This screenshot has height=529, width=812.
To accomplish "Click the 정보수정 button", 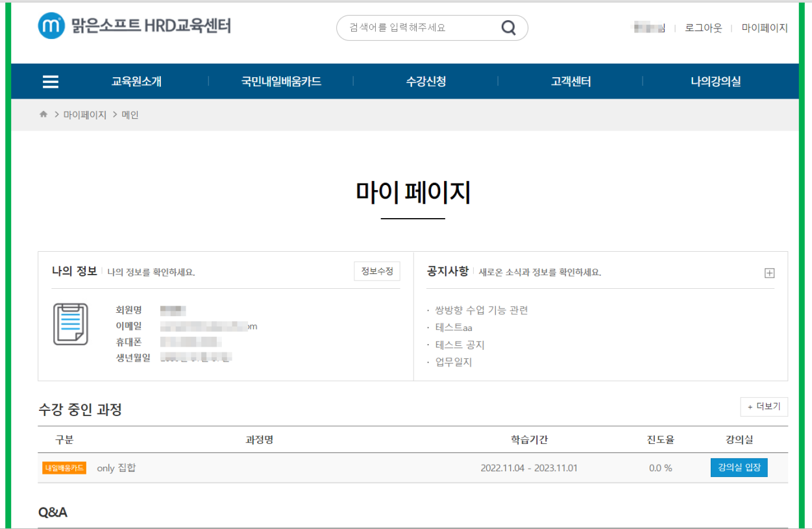I will (x=377, y=271).
